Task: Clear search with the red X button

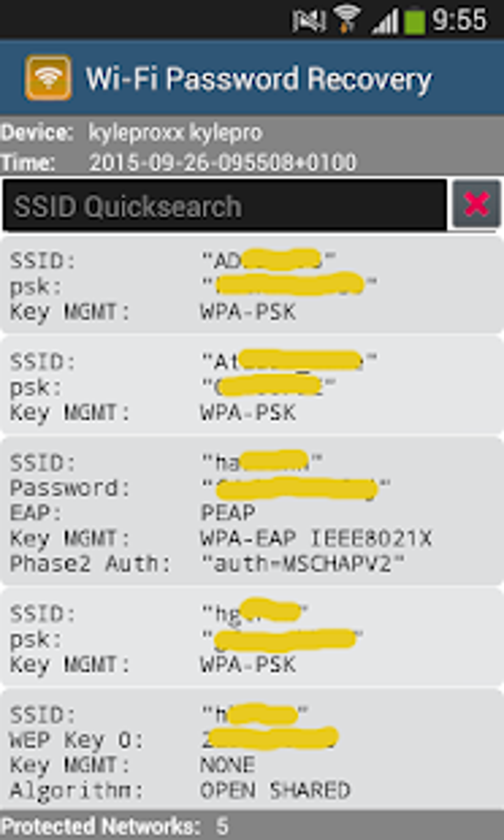Action: (x=476, y=205)
